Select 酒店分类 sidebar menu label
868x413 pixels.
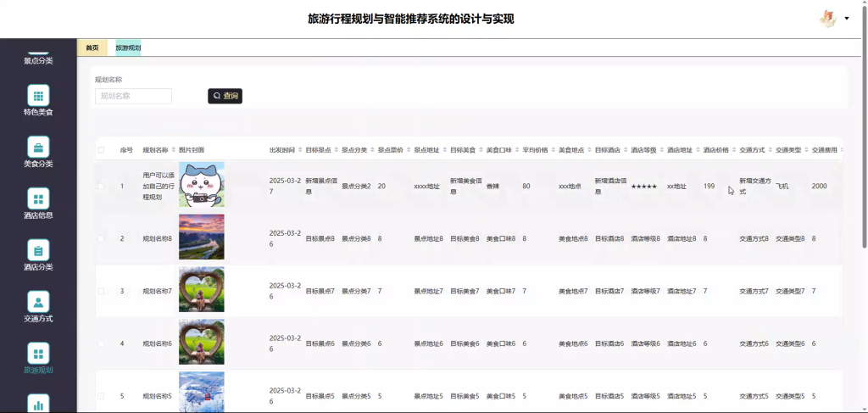click(x=38, y=267)
